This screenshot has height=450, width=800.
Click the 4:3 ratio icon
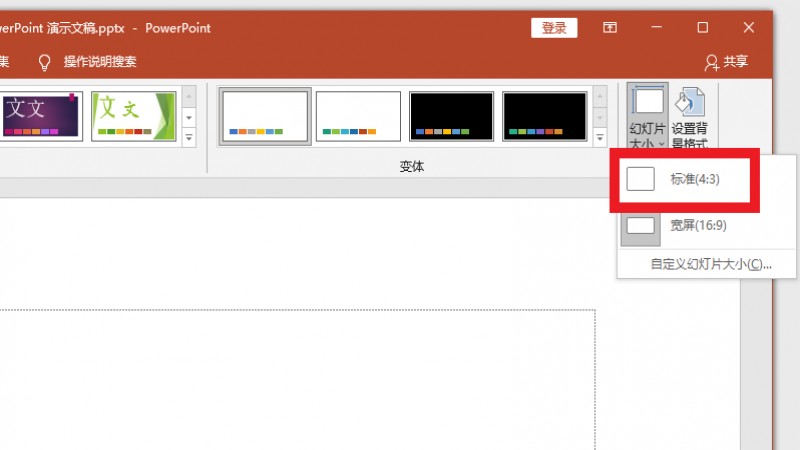(x=640, y=179)
